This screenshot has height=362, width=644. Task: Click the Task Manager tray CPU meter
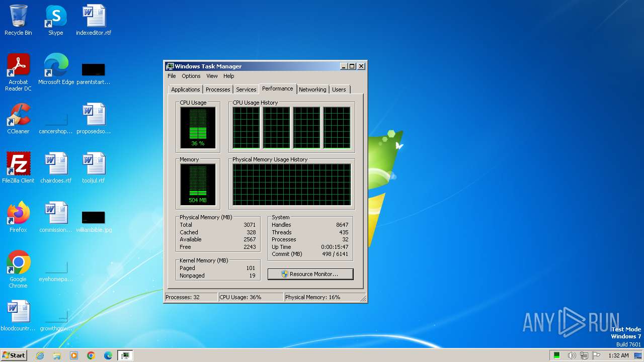[557, 355]
